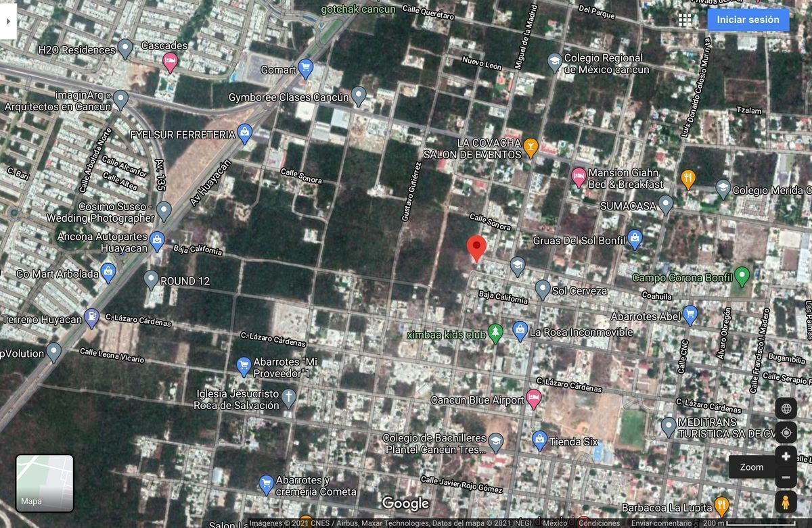The height and width of the screenshot is (528, 812).
Task: Click the Terreno Huyacan gas station pin
Action: (91, 318)
